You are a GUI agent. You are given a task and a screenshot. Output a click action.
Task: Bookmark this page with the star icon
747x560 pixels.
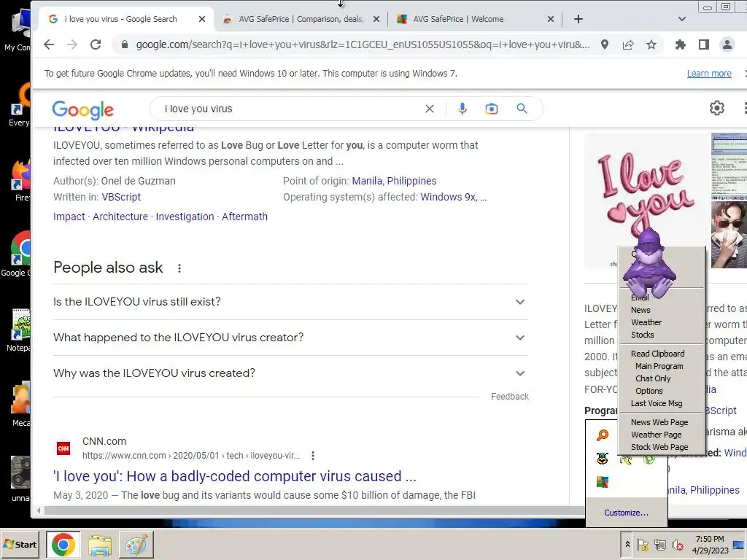(x=651, y=44)
